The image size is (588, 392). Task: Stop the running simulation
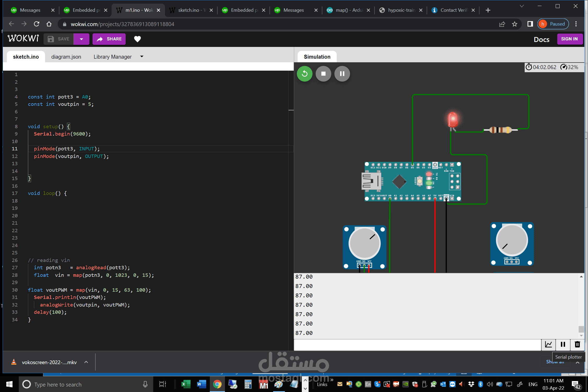click(x=323, y=74)
